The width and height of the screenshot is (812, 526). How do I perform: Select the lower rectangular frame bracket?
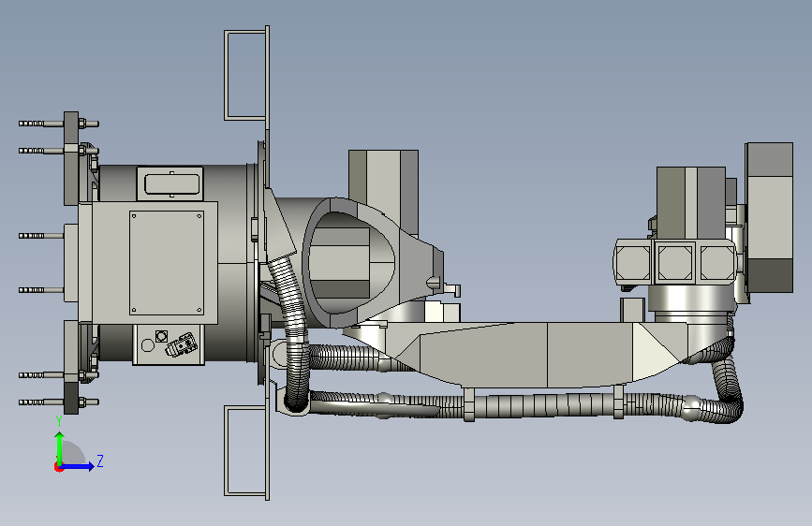(x=246, y=450)
